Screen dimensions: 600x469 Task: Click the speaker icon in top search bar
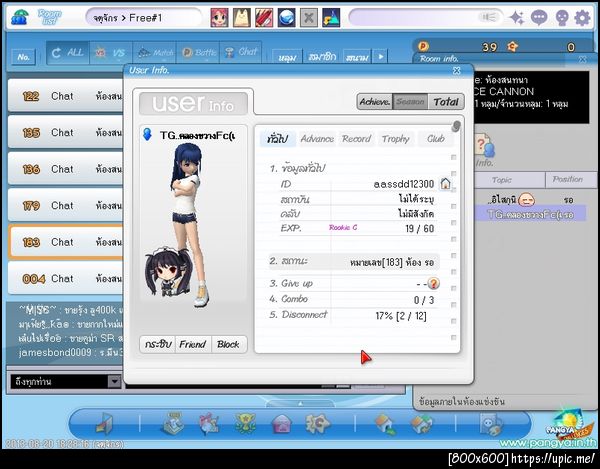pos(488,17)
